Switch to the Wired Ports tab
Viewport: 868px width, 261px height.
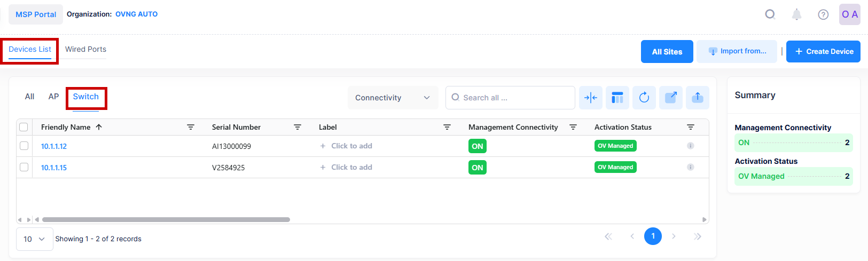click(x=85, y=49)
